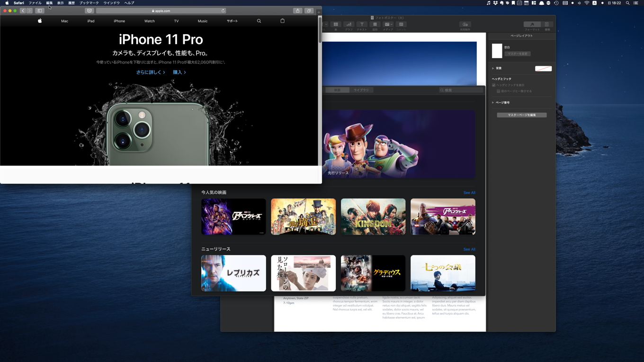Click the apple.com address bar
Image resolution: width=644 pixels, height=362 pixels.
pos(161,10)
